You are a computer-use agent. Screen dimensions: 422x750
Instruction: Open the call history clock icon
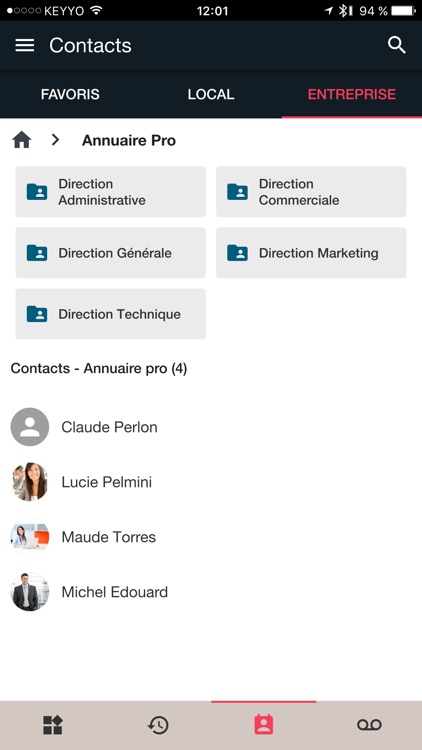(x=158, y=725)
